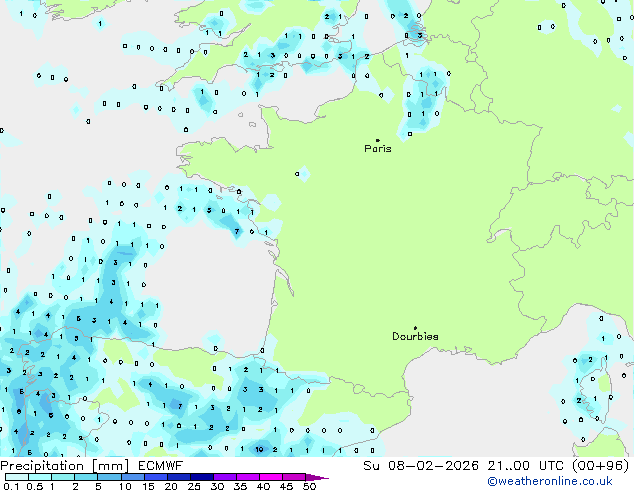Click the ECMWF model name text

(161, 466)
